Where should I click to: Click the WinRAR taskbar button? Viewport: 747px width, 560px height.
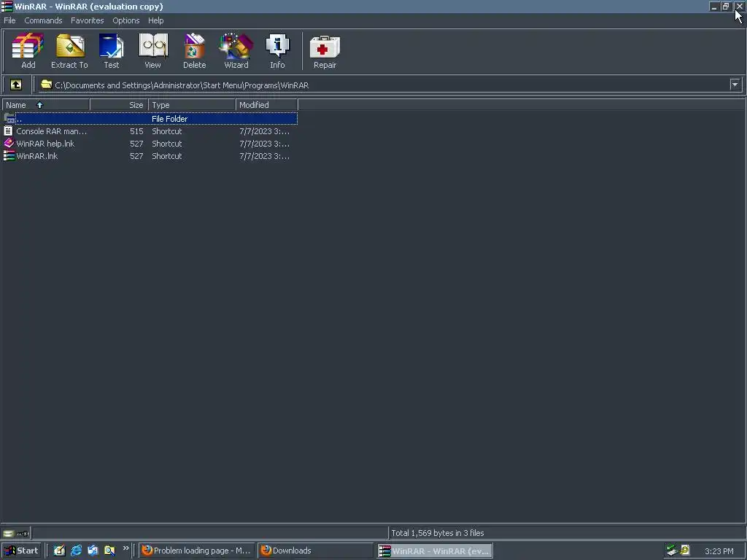[435, 551]
